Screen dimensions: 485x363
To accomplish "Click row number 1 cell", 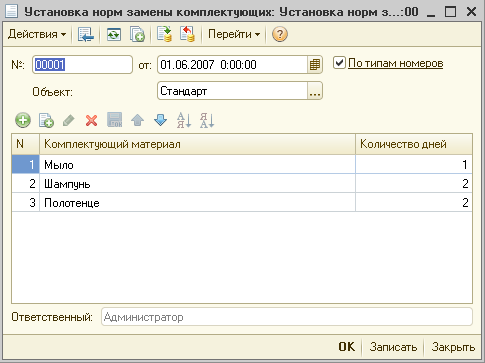I will click(26, 164).
